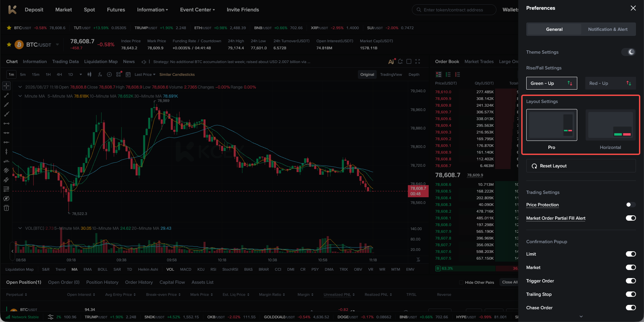The height and width of the screenshot is (322, 644).
Task: Disable Trailing Stop confirmation popup
Action: 631,294
